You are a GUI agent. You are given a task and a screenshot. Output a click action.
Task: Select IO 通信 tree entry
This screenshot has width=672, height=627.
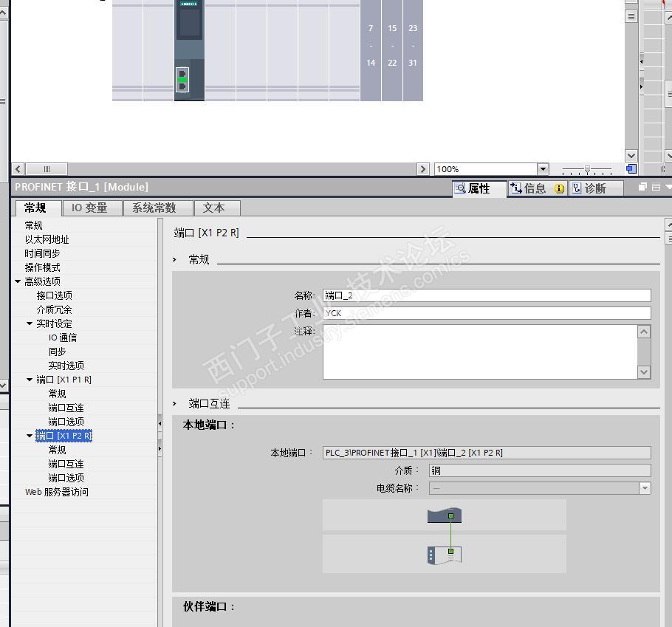[x=63, y=338]
